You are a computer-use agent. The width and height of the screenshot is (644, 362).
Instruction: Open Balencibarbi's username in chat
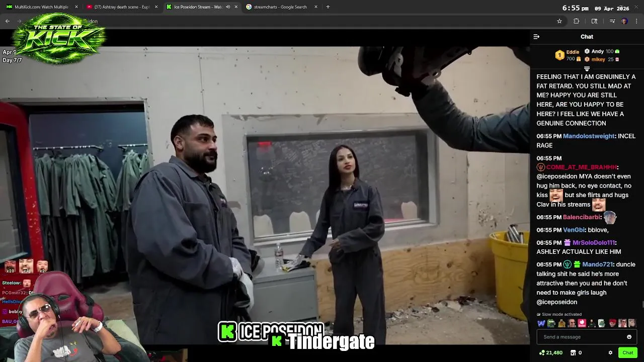pos(582,217)
